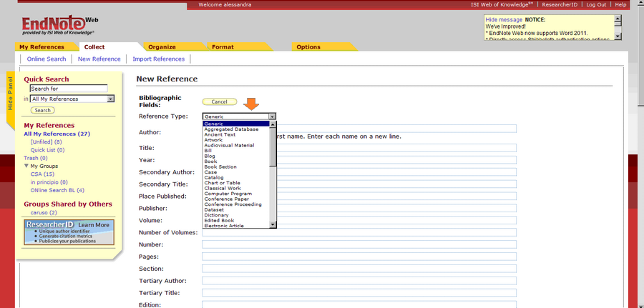Click the Title input field
Viewport: 644px width, 308px height.
tap(392, 148)
